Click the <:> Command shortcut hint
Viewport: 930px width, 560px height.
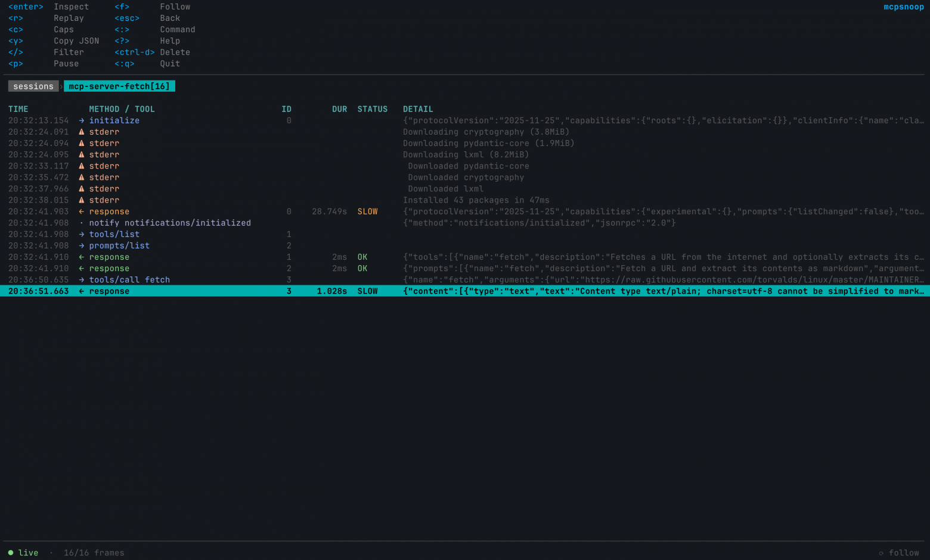click(x=155, y=29)
